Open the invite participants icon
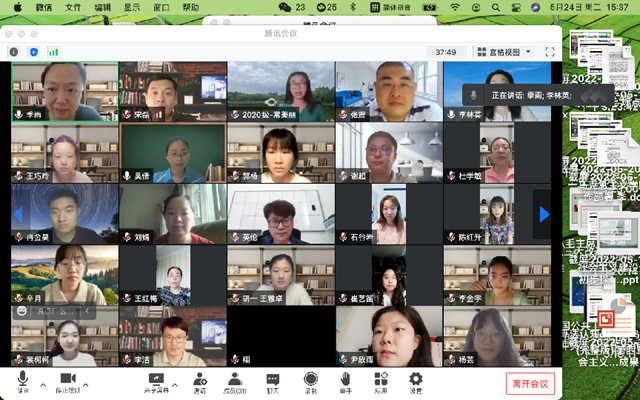The width and height of the screenshot is (640, 400). click(x=200, y=381)
